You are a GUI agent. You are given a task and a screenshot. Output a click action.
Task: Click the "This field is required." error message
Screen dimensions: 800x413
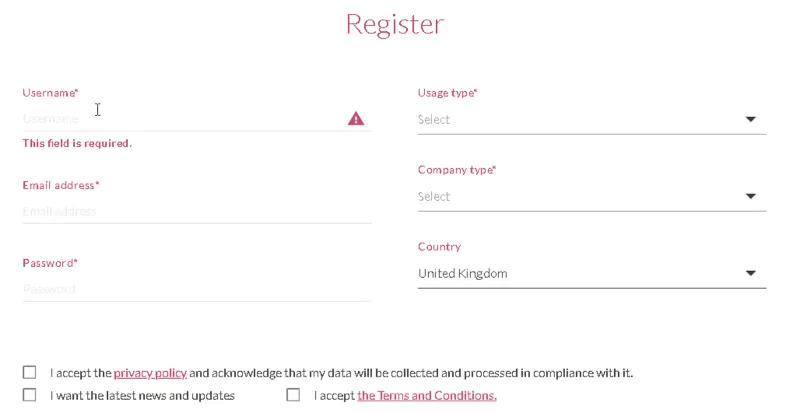point(77,143)
